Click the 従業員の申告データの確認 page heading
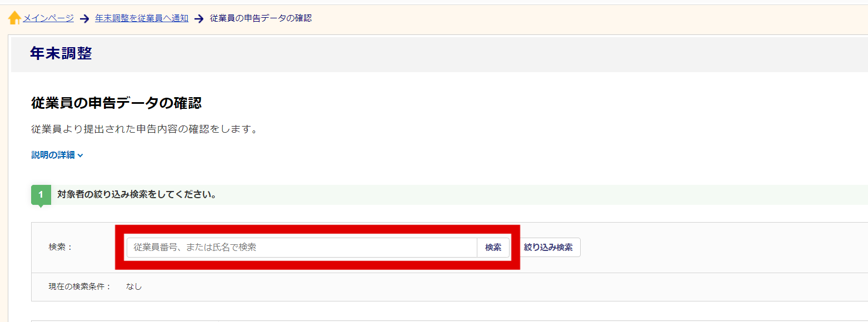This screenshot has height=322, width=868. 116,103
